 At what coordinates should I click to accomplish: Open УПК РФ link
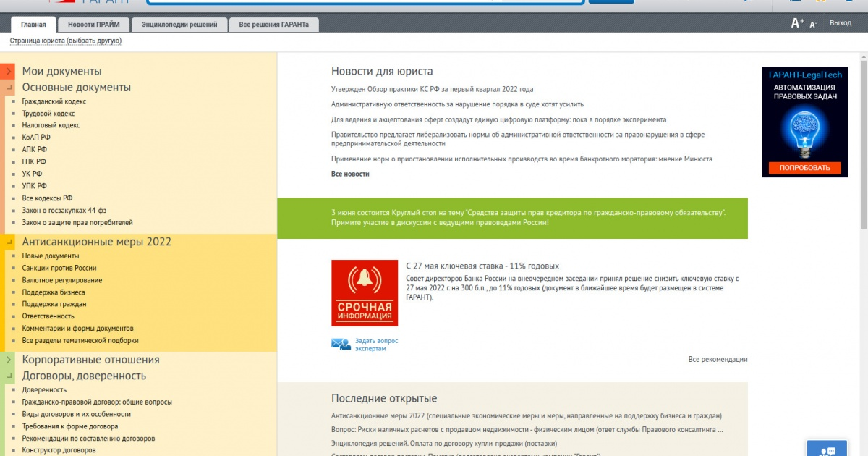[x=35, y=186]
